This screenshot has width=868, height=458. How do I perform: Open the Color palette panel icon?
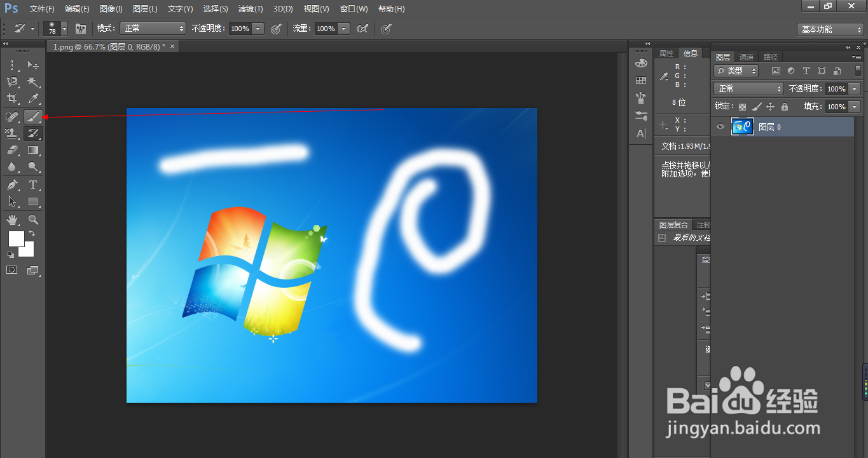[641, 63]
